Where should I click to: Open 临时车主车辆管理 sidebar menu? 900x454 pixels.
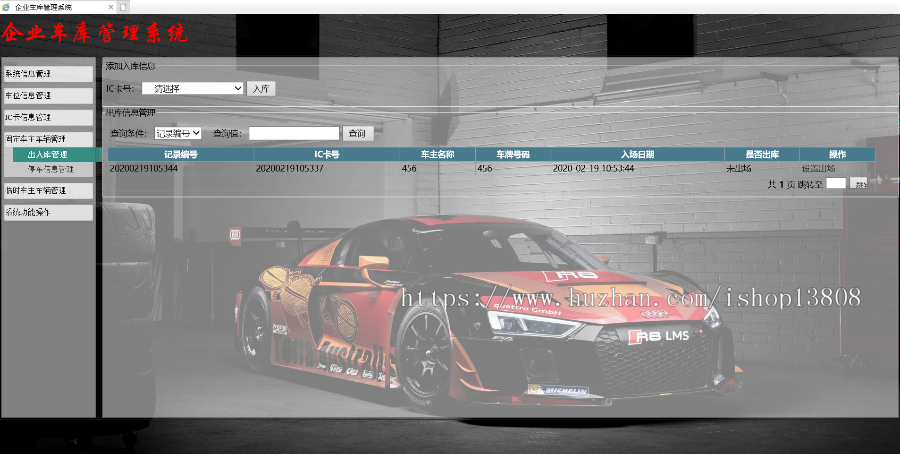[48, 191]
